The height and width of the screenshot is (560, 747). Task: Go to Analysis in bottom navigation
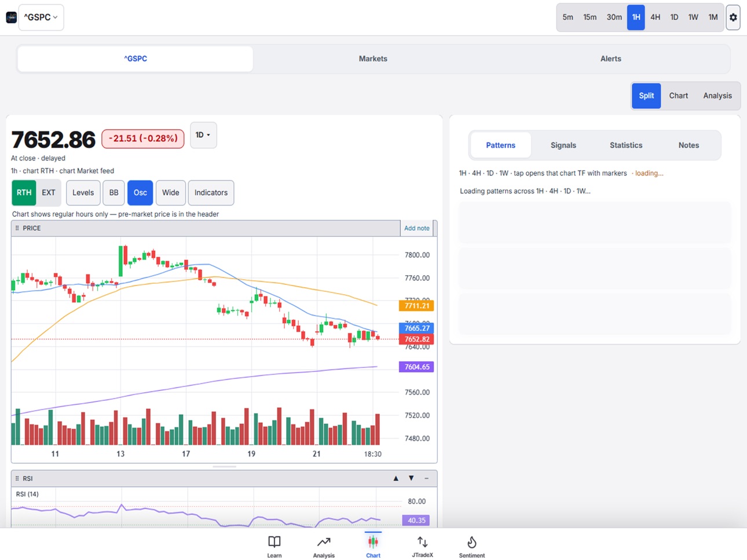pyautogui.click(x=324, y=546)
